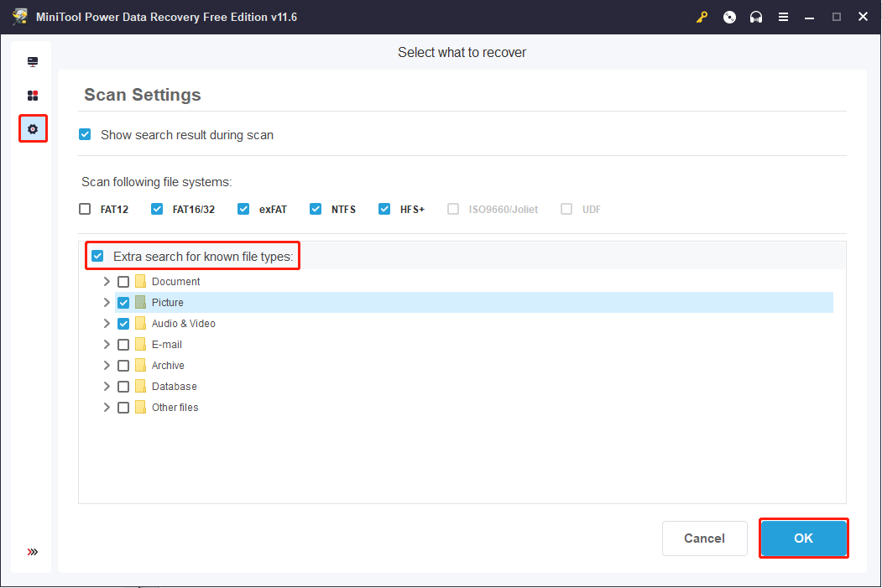The height and width of the screenshot is (588, 882).
Task: Select the Picture row label
Action: (x=168, y=303)
